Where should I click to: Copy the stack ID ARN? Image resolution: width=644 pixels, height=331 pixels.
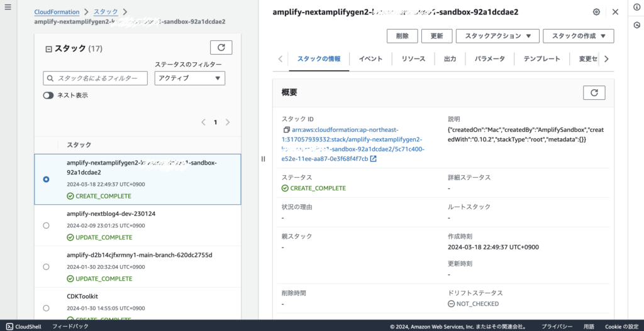tap(286, 129)
